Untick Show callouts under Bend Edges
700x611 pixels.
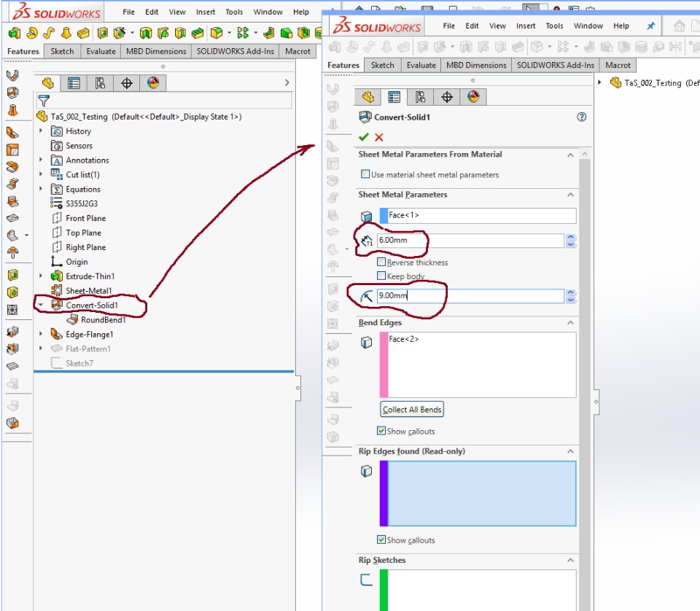pyautogui.click(x=381, y=431)
